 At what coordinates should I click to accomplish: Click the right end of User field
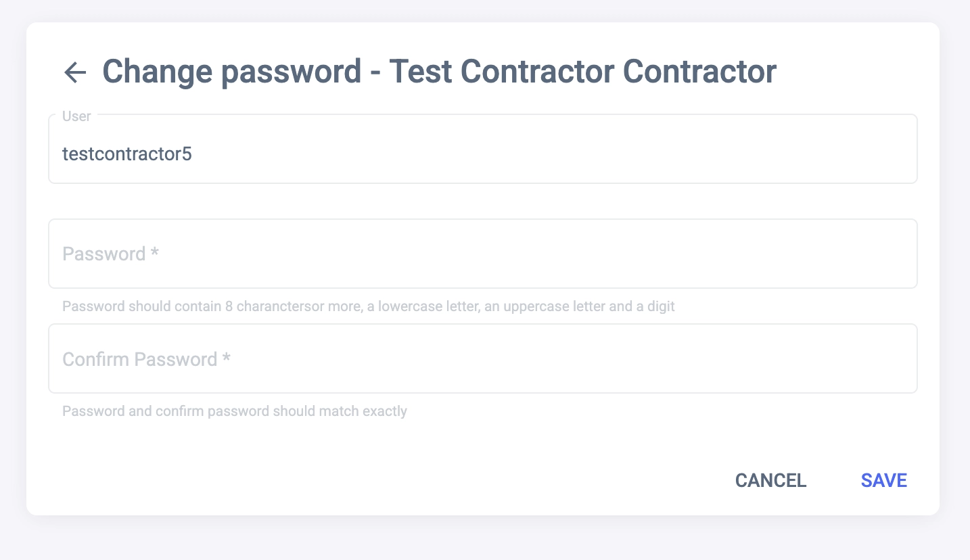click(893, 154)
